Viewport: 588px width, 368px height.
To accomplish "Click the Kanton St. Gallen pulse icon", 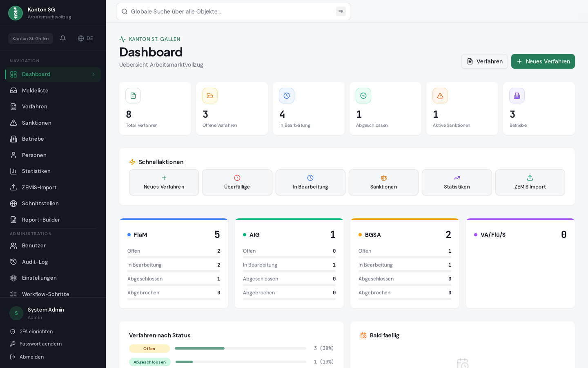I will tap(122, 39).
